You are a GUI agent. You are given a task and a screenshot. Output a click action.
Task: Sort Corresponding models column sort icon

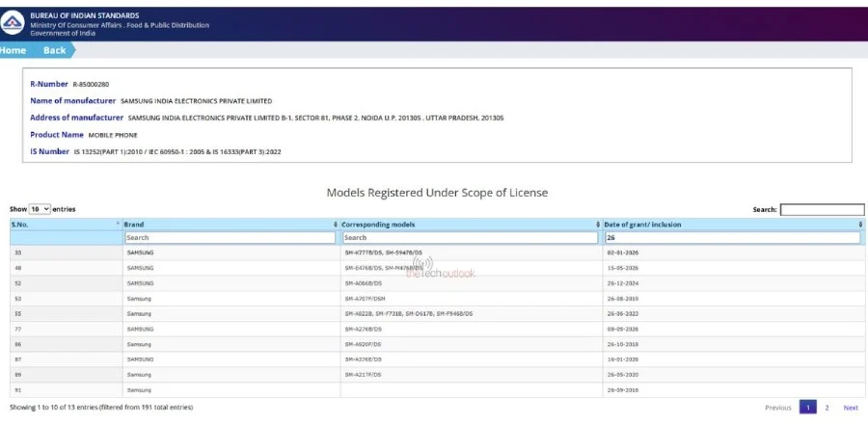[598, 225]
